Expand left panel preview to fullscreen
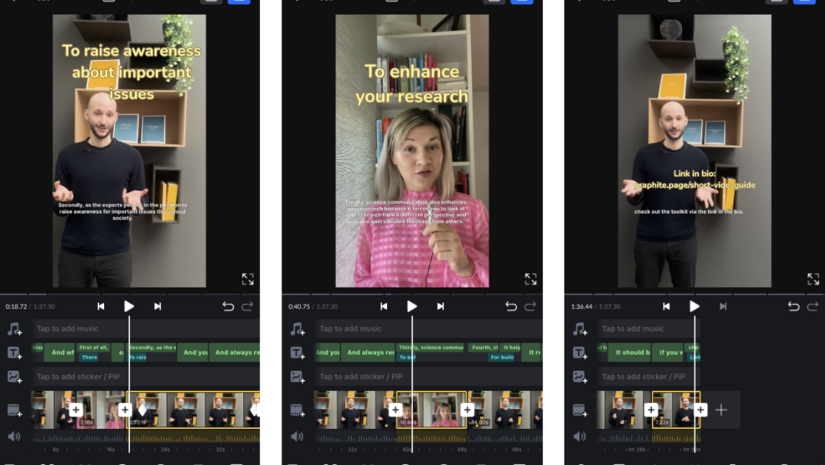Screen dimensions: 825x465 248,280
